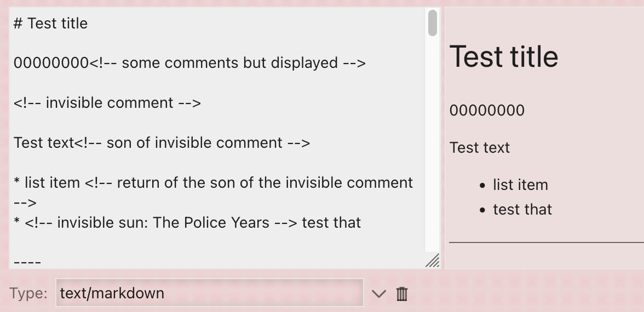Click the 'Type:' label
The width and height of the screenshot is (644, 312).
(x=28, y=293)
